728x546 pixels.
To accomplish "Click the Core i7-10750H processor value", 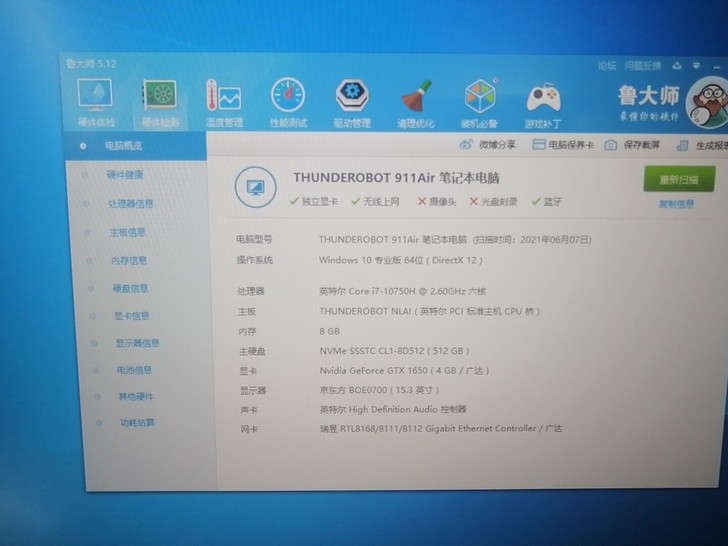I will tap(403, 291).
